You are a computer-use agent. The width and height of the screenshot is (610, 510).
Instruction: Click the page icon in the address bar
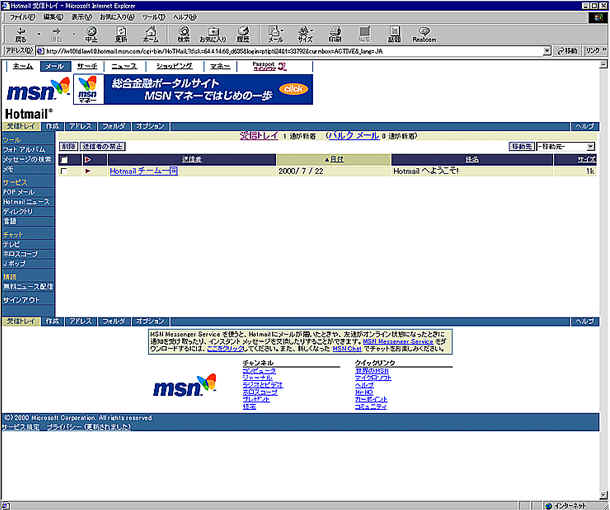pos(40,51)
